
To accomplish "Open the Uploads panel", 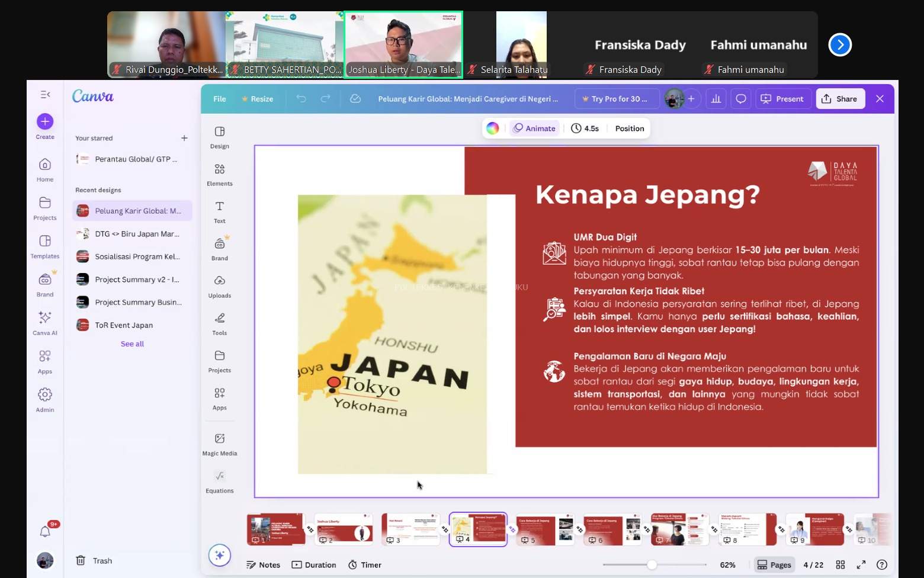I will pos(219,286).
